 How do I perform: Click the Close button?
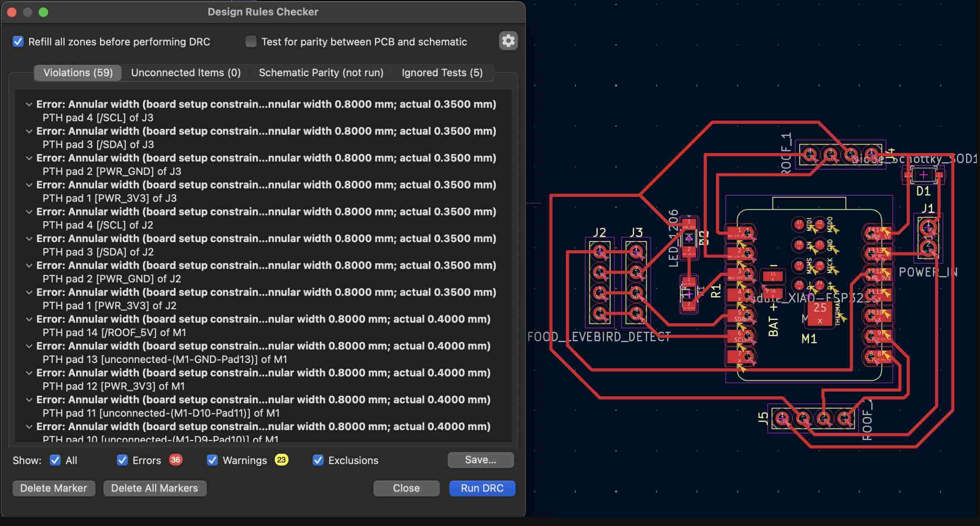coord(406,488)
